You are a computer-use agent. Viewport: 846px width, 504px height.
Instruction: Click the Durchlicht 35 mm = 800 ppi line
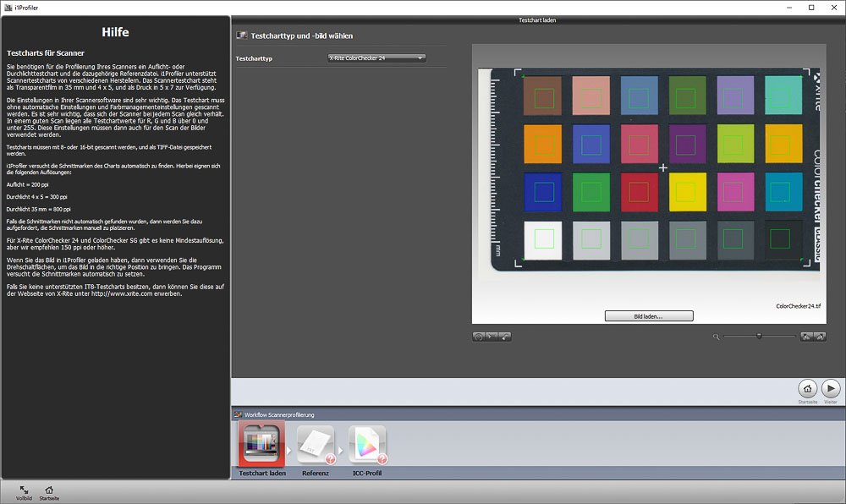(x=39, y=209)
